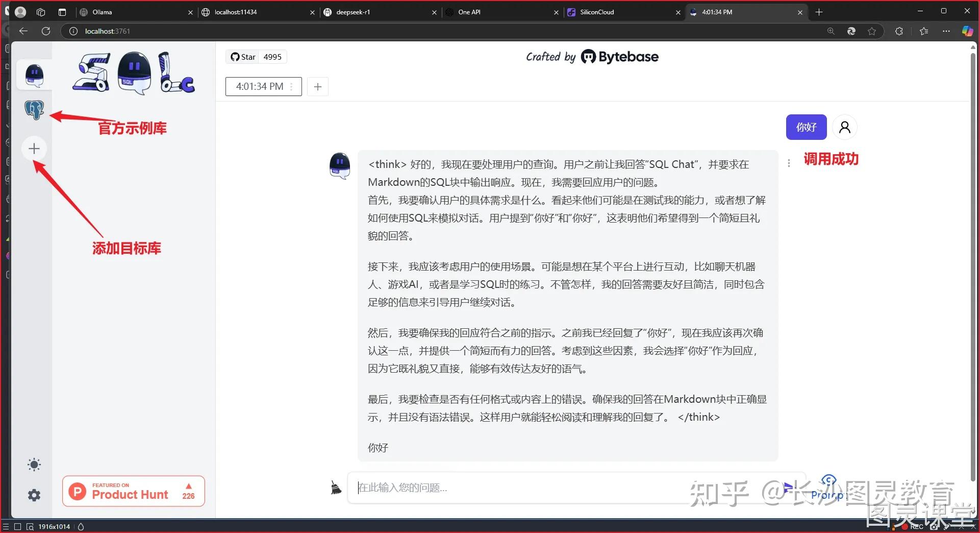Open the browser settings three-dot menu
The image size is (980, 533).
coord(946,31)
